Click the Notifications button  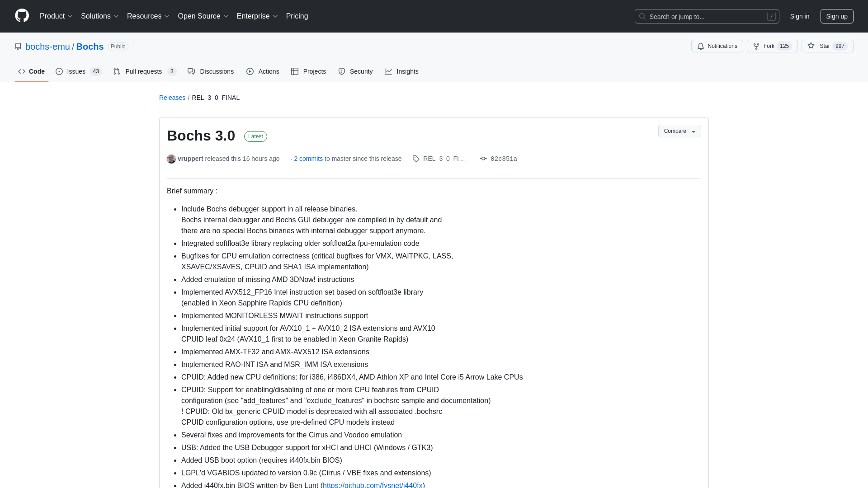[717, 46]
